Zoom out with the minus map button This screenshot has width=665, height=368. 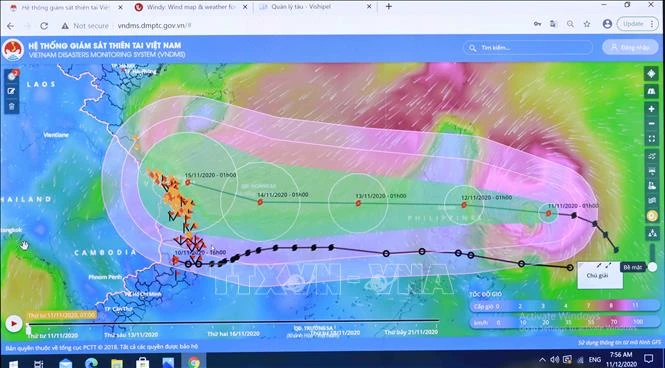click(651, 124)
